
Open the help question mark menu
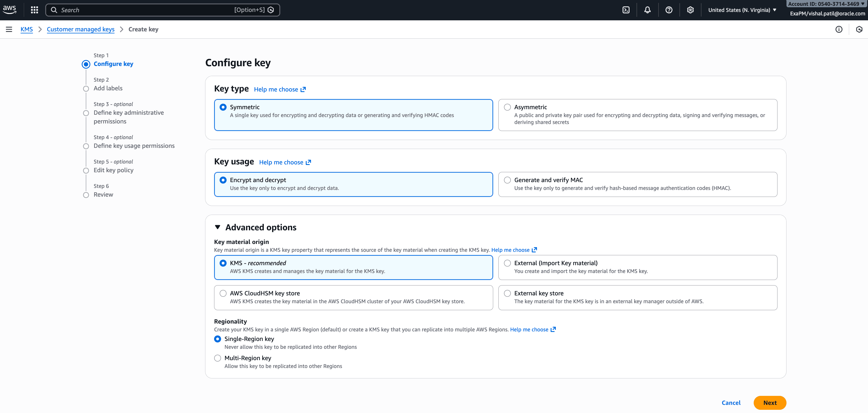[669, 10]
